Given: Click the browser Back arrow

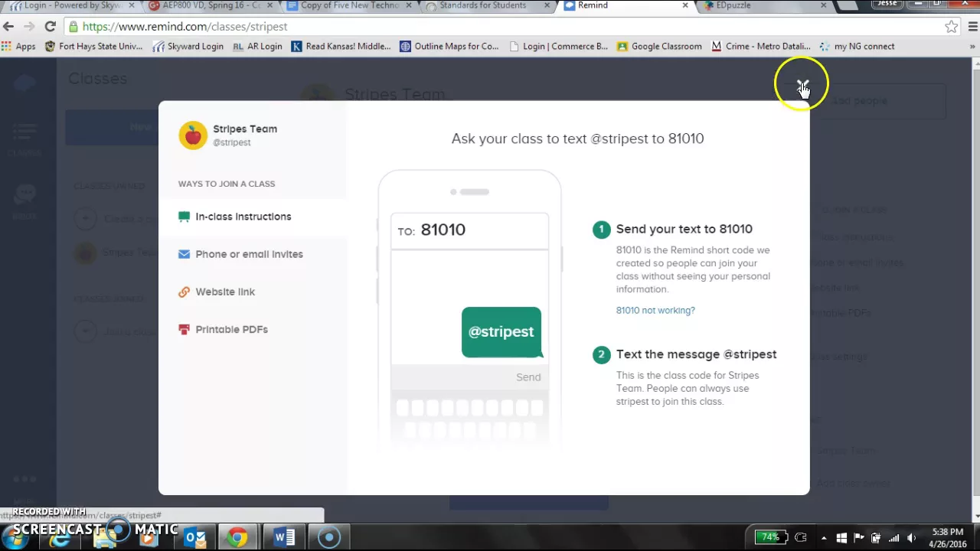Looking at the screenshot, I should click(x=8, y=27).
